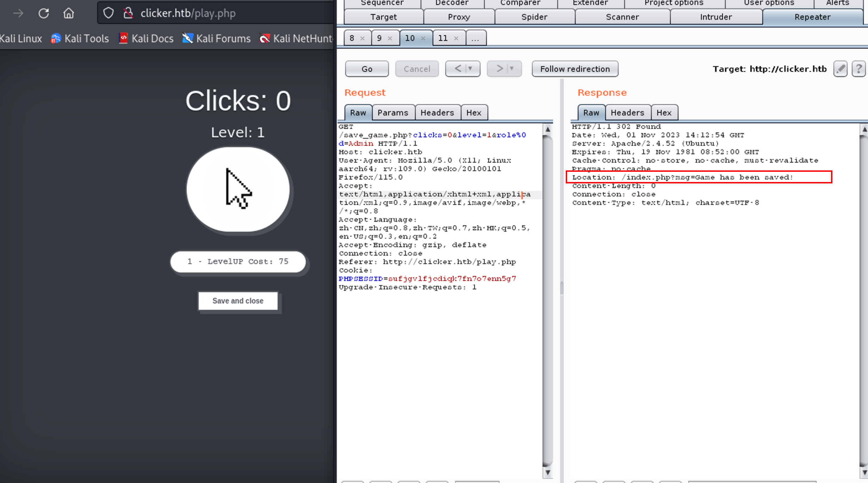Close Repeater tab 9
This screenshot has width=868, height=483.
pos(390,38)
